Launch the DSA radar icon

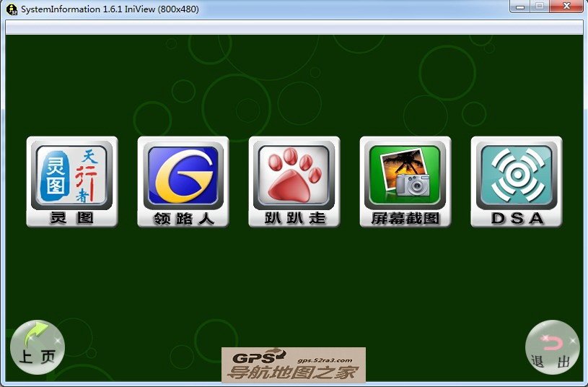(517, 182)
